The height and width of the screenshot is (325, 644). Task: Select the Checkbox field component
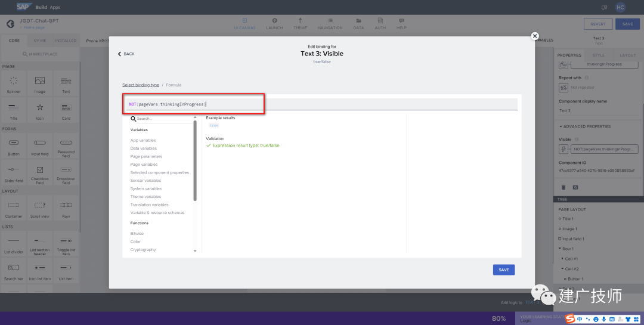40,173
